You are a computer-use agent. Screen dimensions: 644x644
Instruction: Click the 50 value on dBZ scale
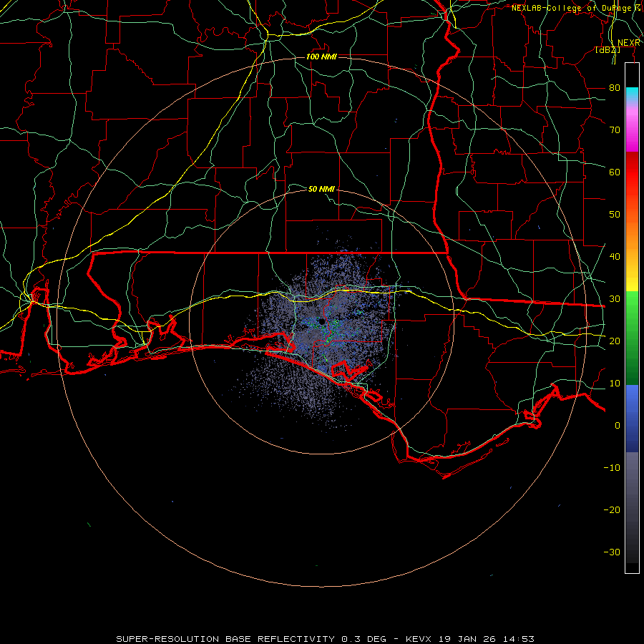point(615,215)
